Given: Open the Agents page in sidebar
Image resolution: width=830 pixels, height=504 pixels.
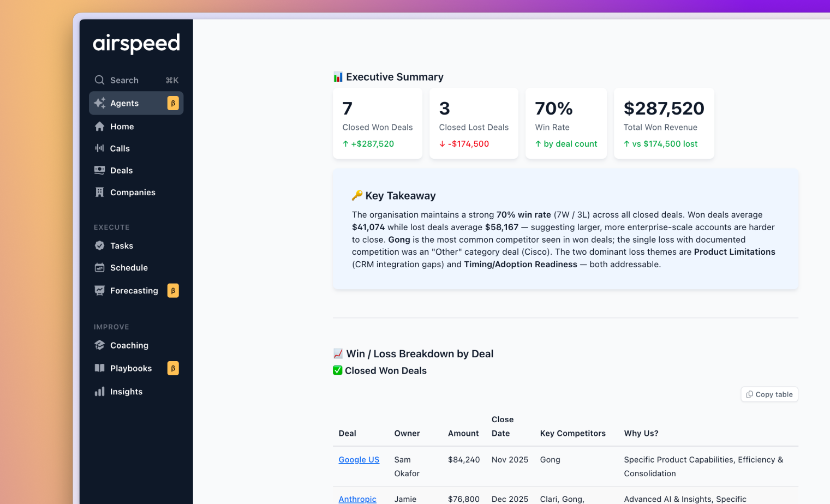Looking at the screenshot, I should coord(136,103).
